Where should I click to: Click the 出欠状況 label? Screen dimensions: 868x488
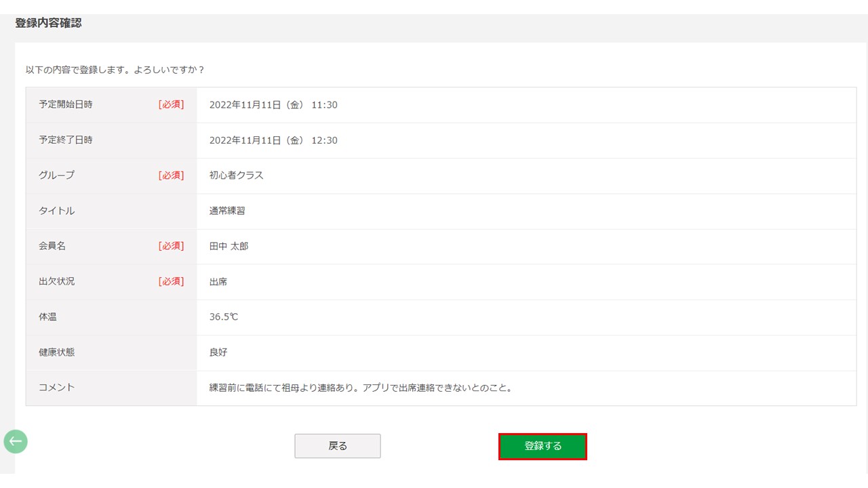[x=57, y=281]
